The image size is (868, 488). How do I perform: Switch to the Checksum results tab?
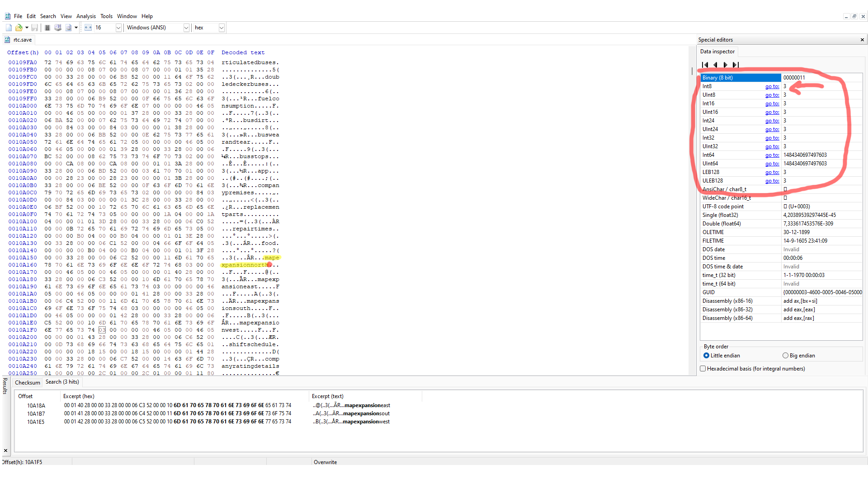pos(28,382)
